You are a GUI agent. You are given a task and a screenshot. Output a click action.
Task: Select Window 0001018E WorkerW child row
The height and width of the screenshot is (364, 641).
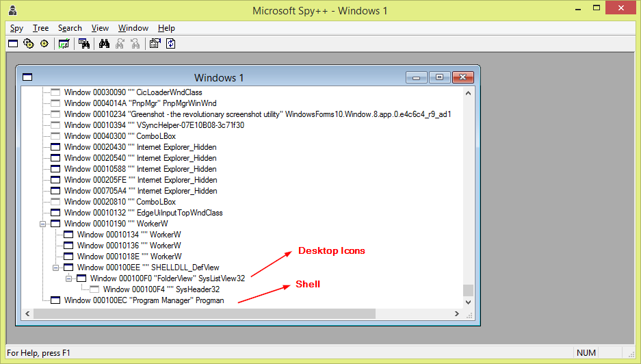click(129, 257)
